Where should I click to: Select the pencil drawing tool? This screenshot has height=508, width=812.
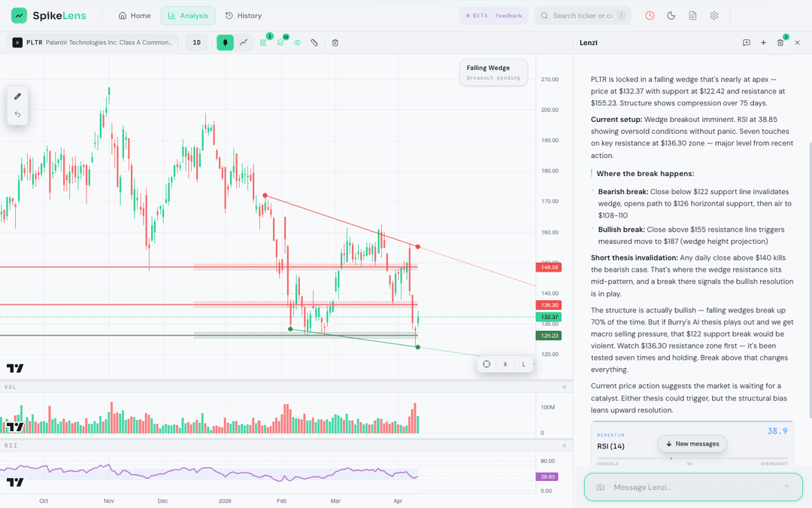click(x=17, y=96)
